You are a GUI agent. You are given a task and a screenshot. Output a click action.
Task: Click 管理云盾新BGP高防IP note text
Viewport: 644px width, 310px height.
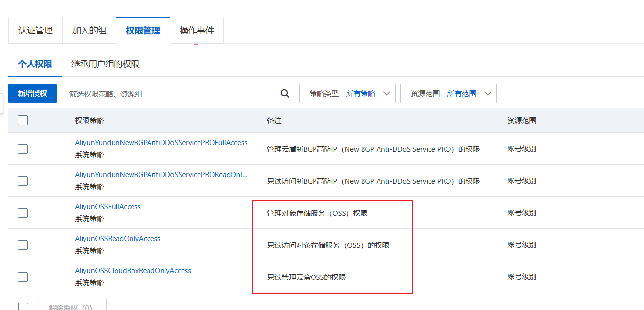(x=374, y=149)
